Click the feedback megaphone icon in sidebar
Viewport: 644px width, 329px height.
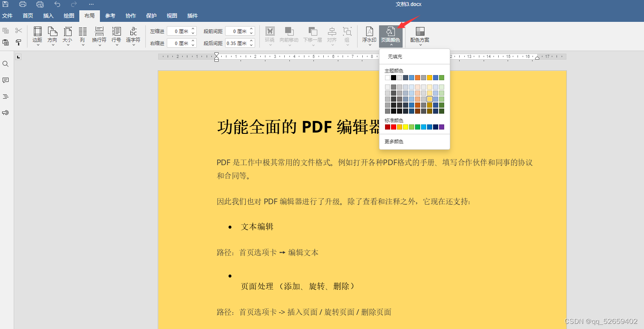6,113
